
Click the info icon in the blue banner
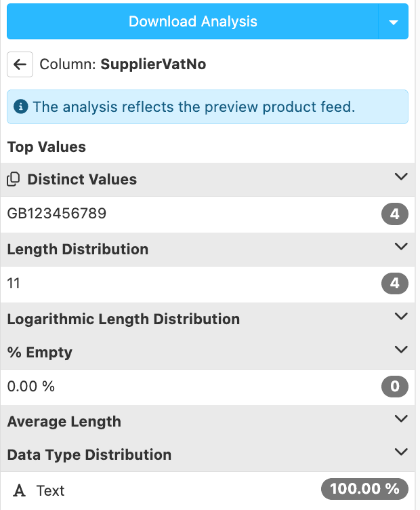pos(21,106)
